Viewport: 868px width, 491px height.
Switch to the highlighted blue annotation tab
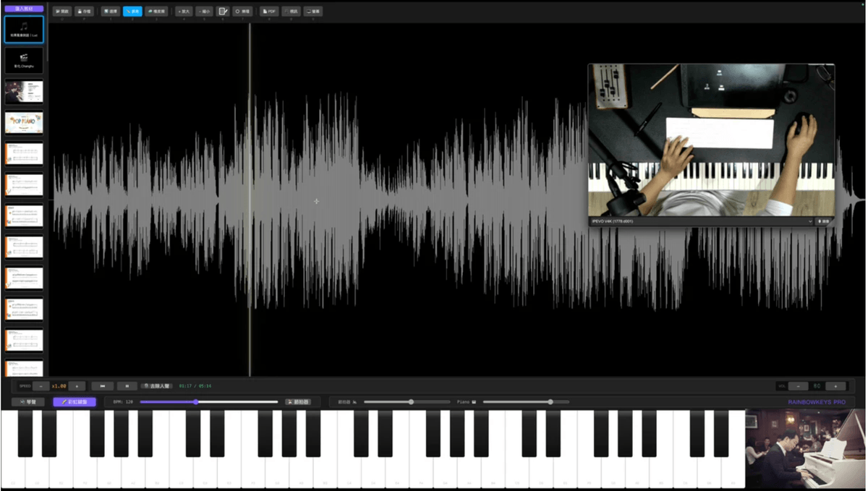[132, 11]
